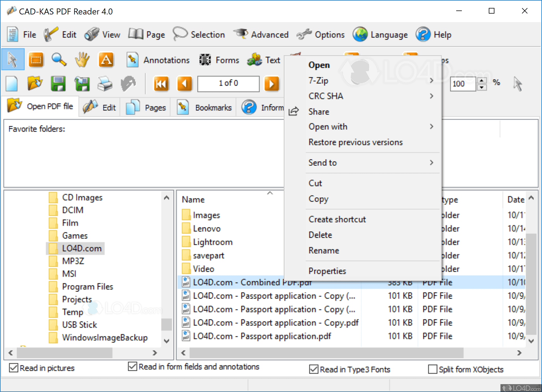Screen dimensions: 542x392
Task: Switch to the Edit tab below the toolbar
Action: [99, 107]
